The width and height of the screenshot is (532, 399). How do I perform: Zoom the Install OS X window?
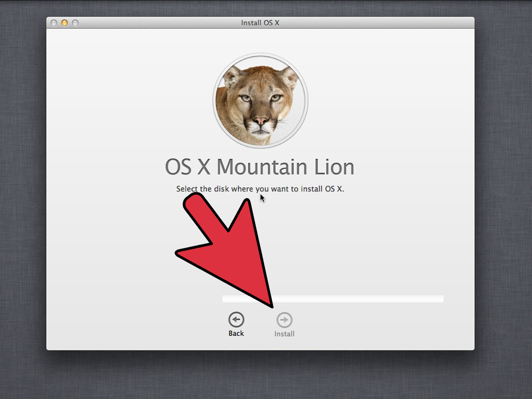point(75,23)
